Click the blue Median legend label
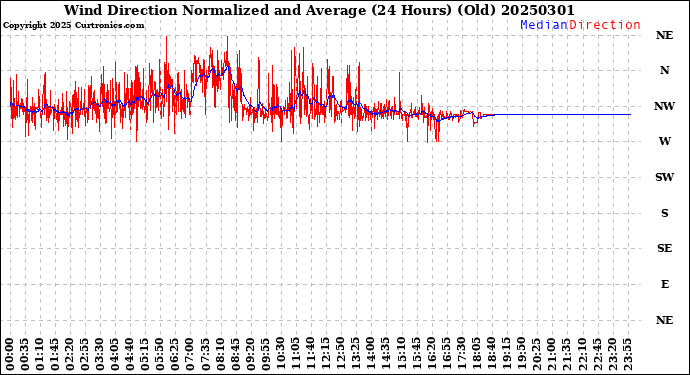This screenshot has width=690, height=375. point(544,25)
